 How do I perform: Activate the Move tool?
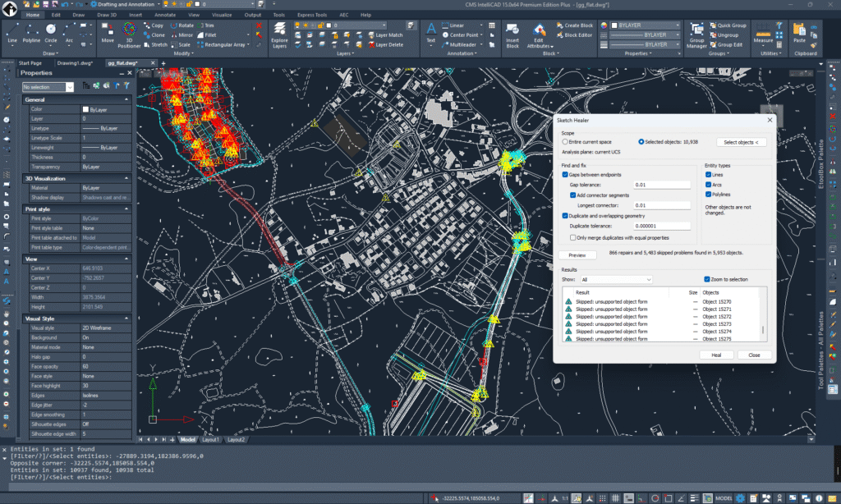[108, 33]
